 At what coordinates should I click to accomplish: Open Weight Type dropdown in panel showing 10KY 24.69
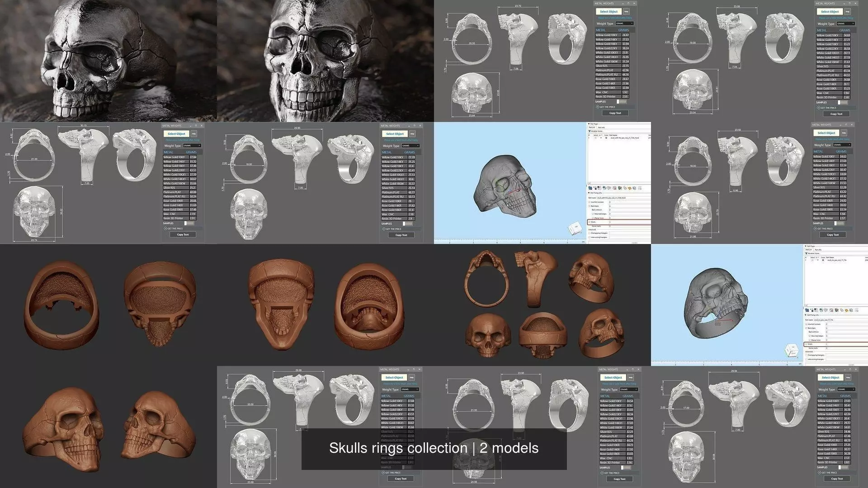845,23
